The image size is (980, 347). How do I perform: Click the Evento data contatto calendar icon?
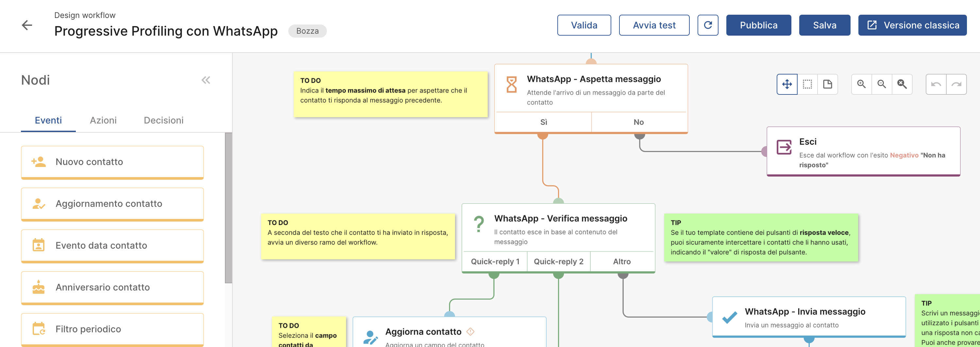[x=39, y=245]
